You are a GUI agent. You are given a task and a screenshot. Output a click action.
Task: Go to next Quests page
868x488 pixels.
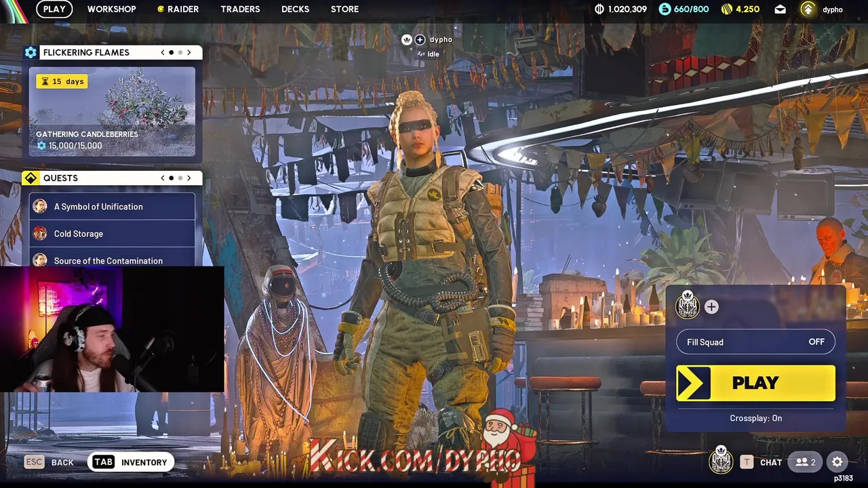coord(189,178)
